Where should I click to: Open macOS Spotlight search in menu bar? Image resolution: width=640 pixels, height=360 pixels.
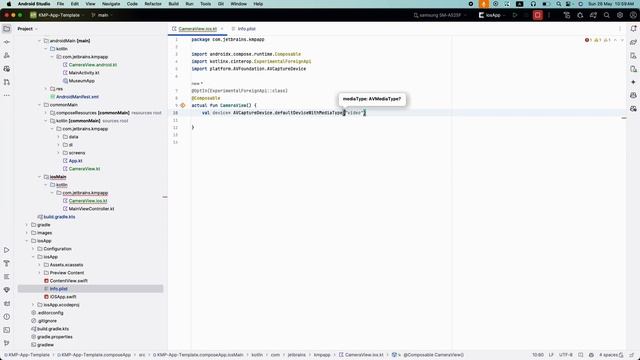tap(558, 4)
